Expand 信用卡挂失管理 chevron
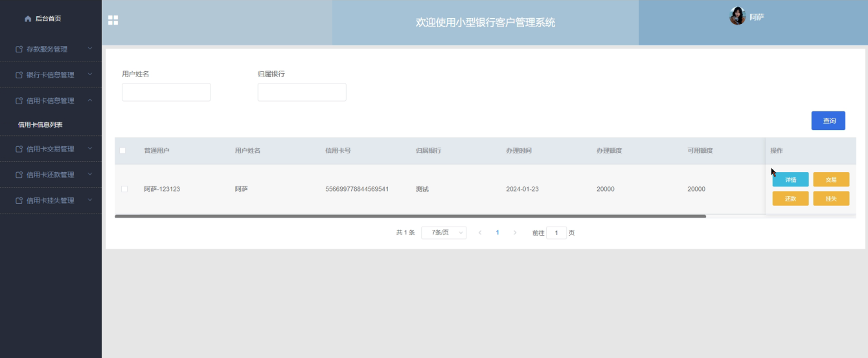Image resolution: width=868 pixels, height=358 pixels. point(90,200)
